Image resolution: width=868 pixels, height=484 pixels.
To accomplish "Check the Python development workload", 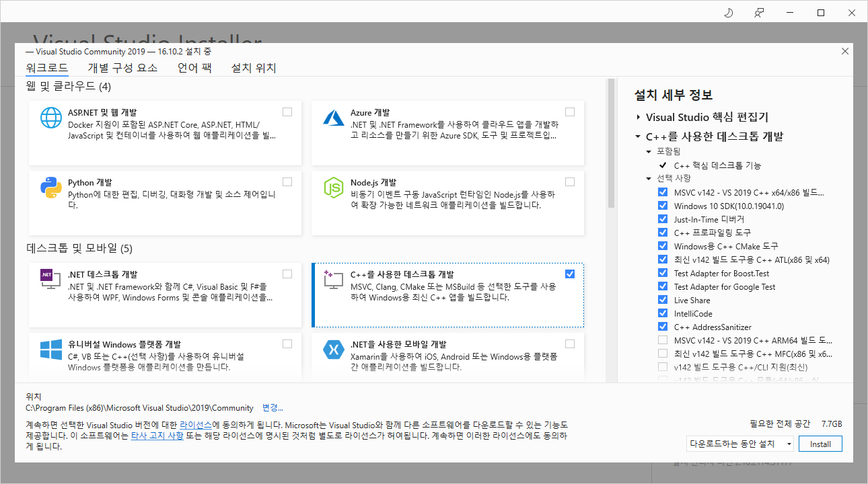I will (287, 182).
